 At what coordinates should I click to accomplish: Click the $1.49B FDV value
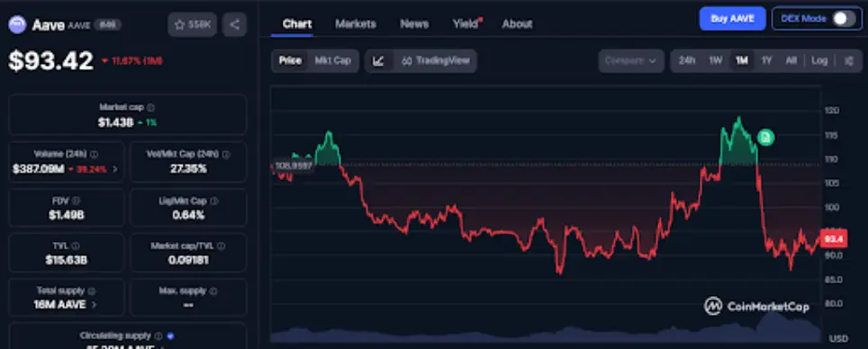click(67, 215)
